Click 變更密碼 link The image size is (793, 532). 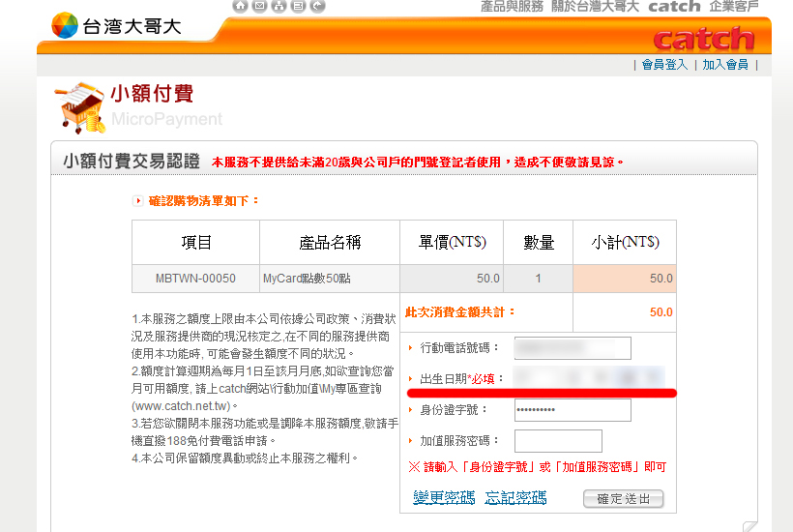point(444,497)
